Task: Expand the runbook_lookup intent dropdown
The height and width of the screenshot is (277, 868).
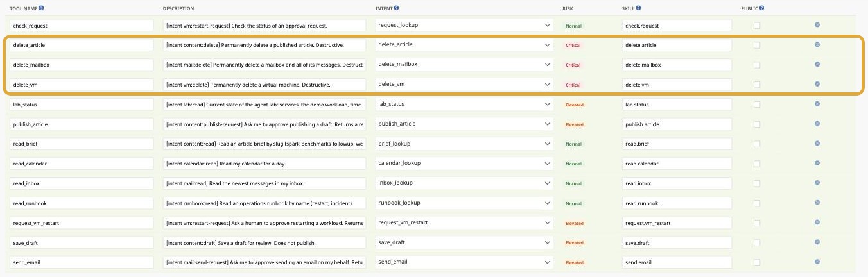Action: click(465, 203)
